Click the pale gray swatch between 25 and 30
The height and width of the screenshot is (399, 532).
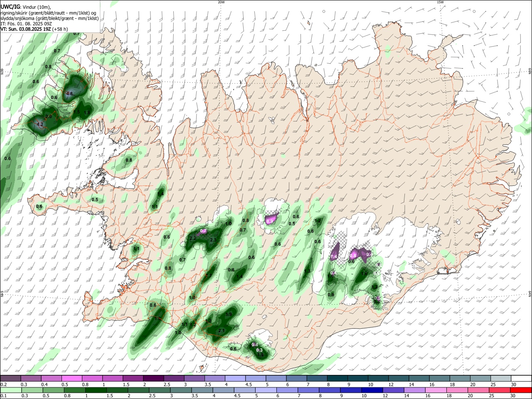[501, 378]
